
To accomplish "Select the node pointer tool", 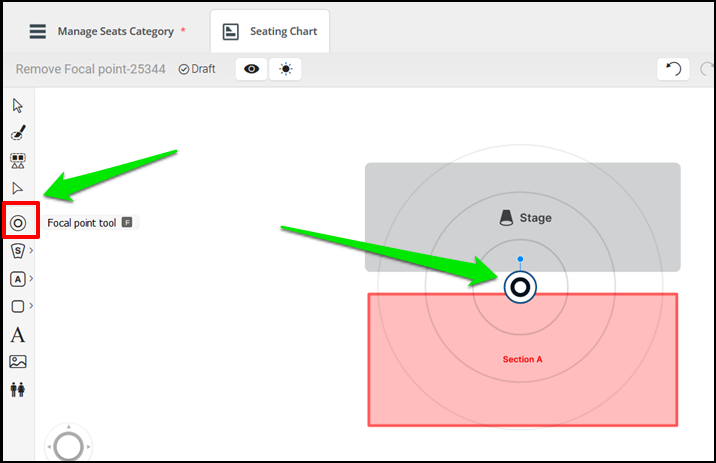I will point(17,188).
